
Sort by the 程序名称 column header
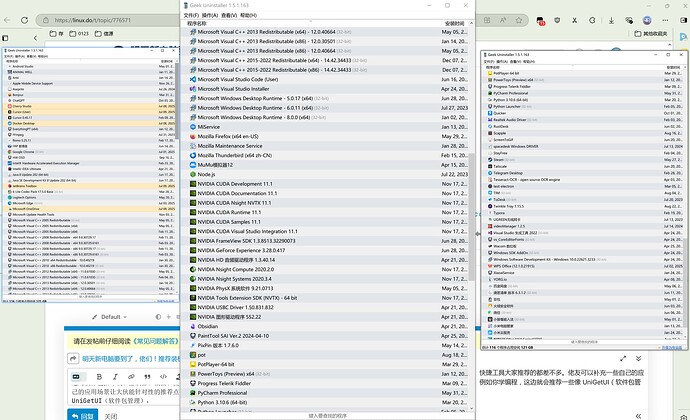[x=196, y=23]
